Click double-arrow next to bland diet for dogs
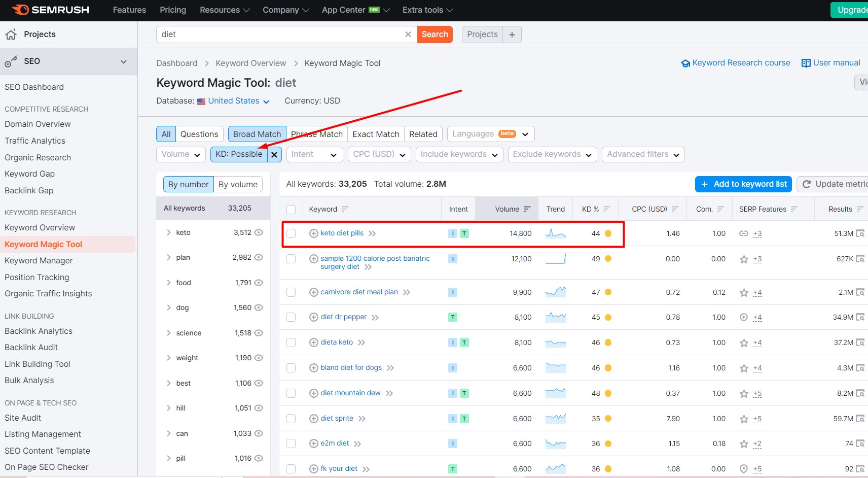 pos(390,368)
